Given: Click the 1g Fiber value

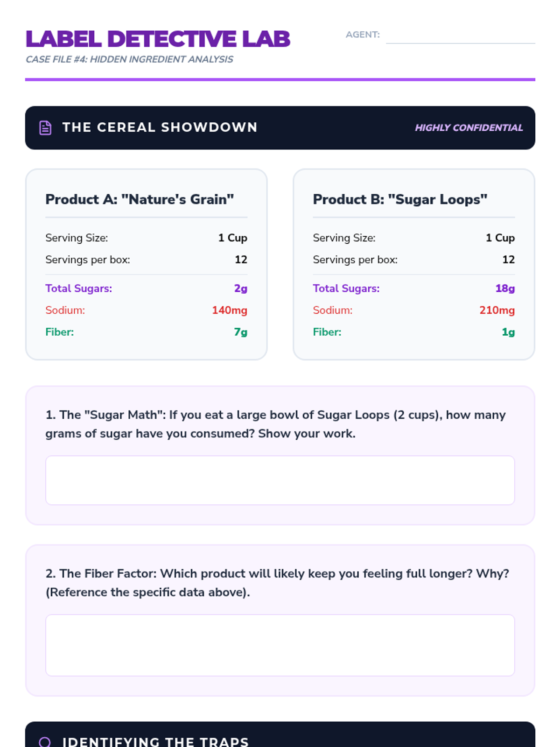Looking at the screenshot, I should [508, 332].
